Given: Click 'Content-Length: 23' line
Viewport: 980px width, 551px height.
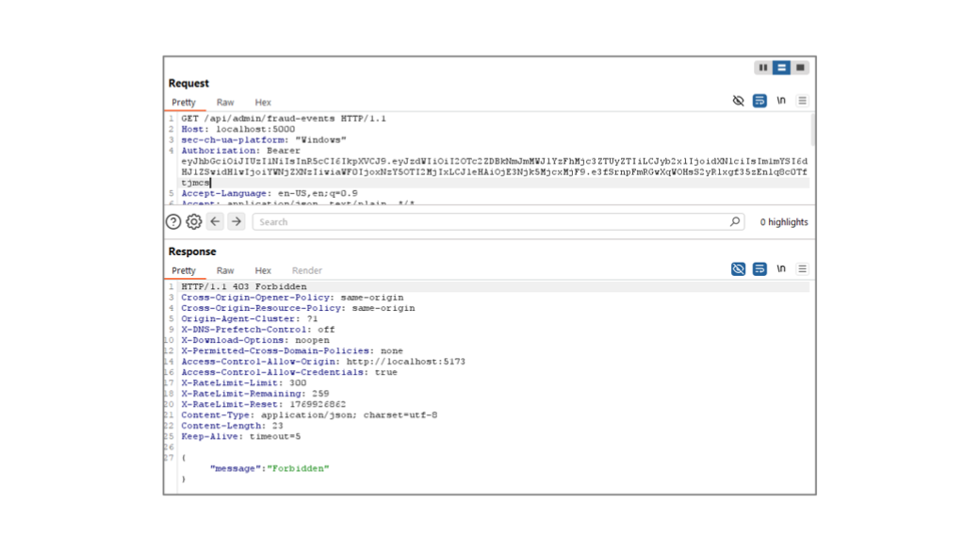Looking at the screenshot, I should point(232,426).
